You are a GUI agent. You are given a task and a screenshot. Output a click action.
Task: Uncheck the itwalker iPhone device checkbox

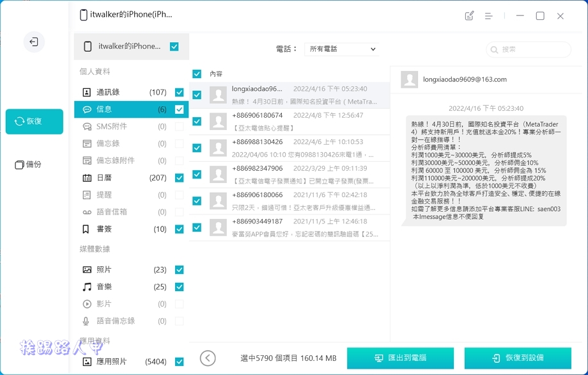click(174, 47)
